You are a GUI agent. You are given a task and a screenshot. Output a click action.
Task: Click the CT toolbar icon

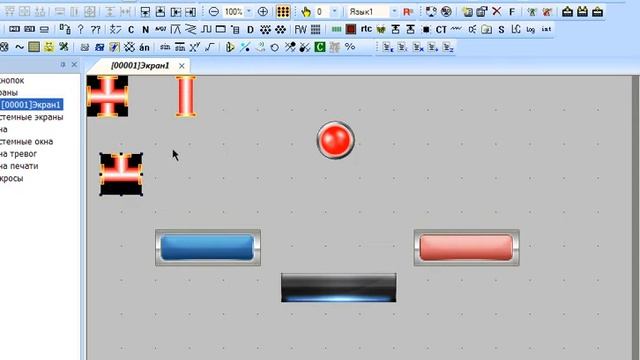click(x=441, y=29)
